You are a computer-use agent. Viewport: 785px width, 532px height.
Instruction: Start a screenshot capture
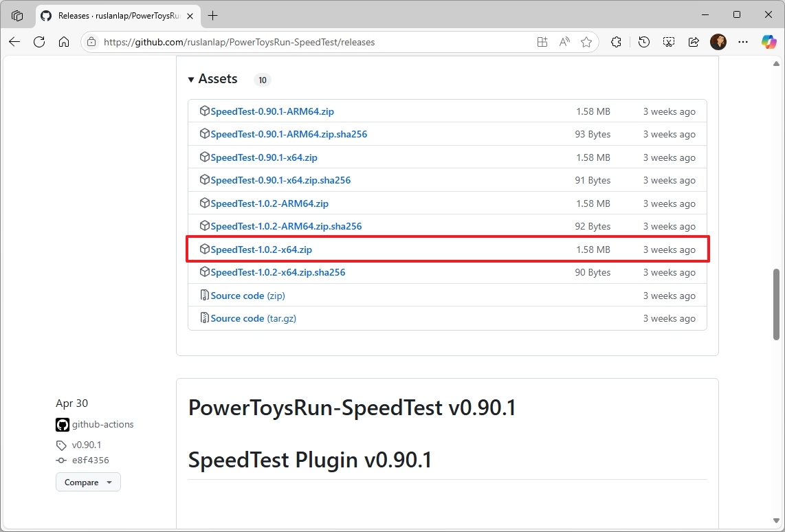coord(669,42)
